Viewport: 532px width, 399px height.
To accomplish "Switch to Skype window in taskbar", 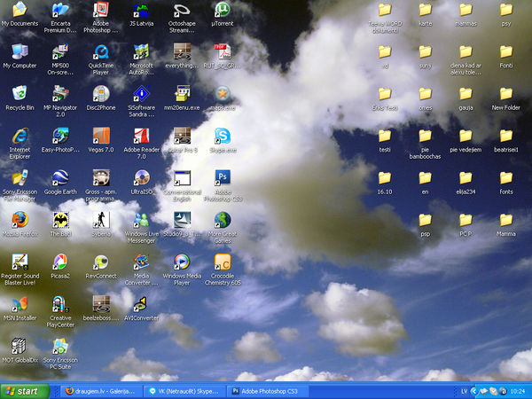I will coord(185,391).
